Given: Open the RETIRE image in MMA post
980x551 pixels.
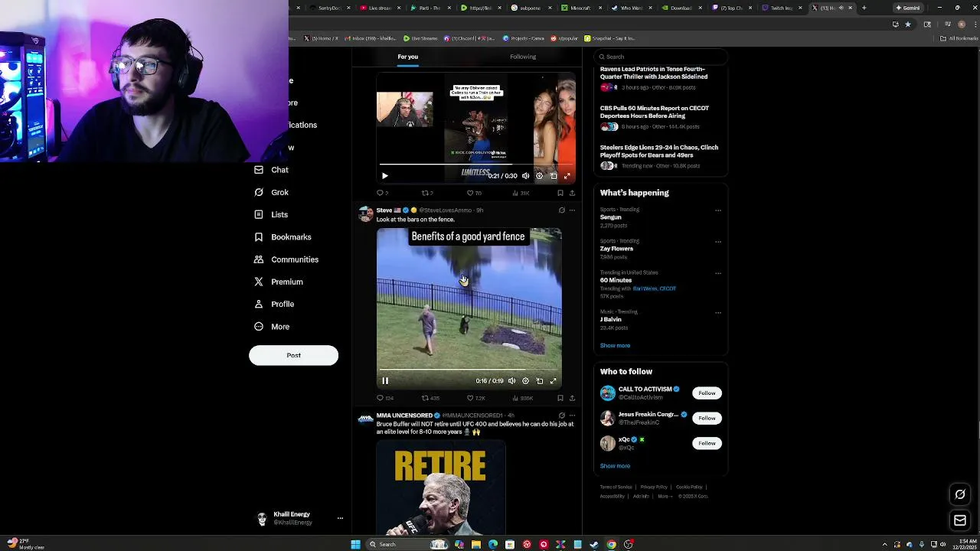Looking at the screenshot, I should 440,487.
